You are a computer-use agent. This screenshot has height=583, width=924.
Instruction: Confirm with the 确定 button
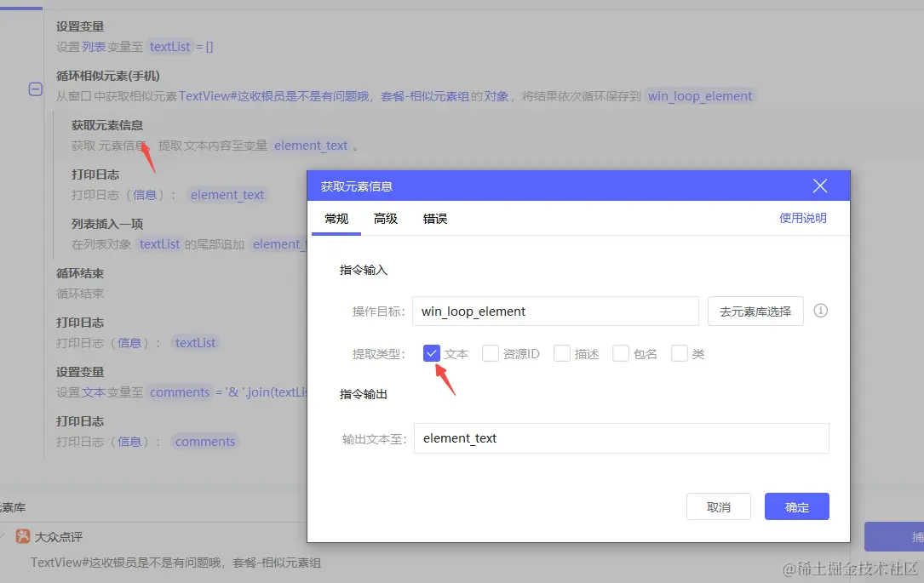pos(797,506)
